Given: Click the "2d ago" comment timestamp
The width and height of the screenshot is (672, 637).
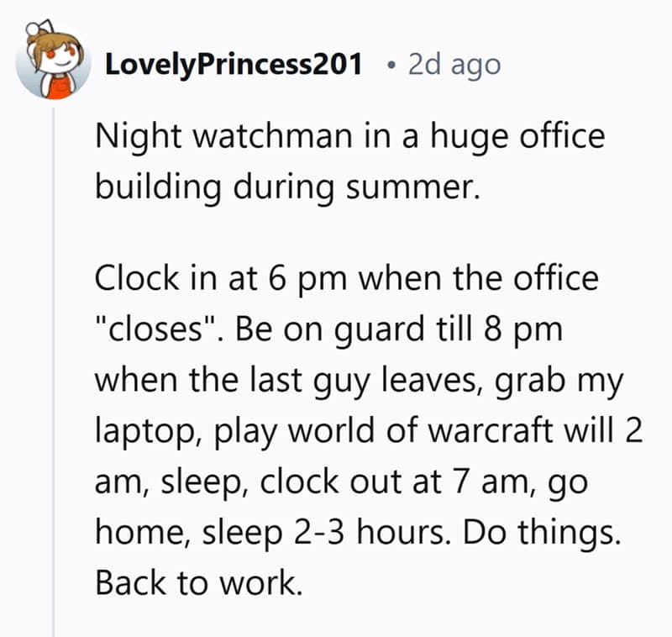Looking at the screenshot, I should (454, 65).
